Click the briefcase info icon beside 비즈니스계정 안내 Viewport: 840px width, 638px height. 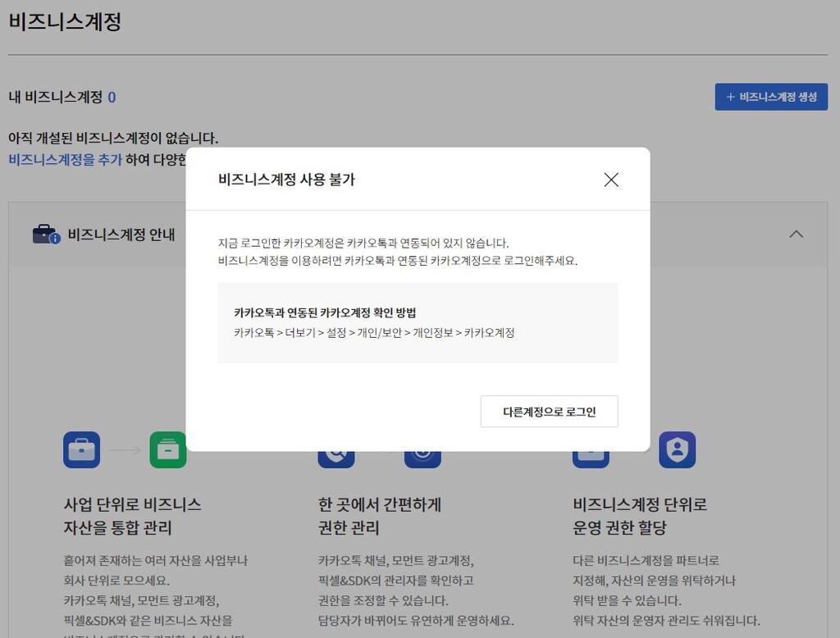[x=47, y=235]
